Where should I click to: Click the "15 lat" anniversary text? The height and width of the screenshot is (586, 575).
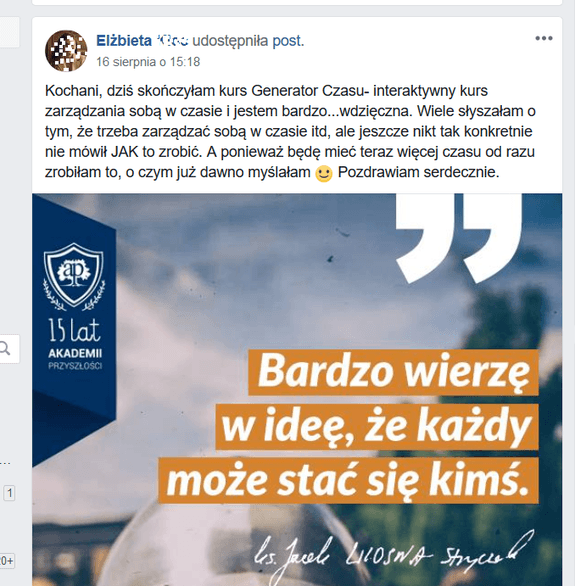(74, 330)
